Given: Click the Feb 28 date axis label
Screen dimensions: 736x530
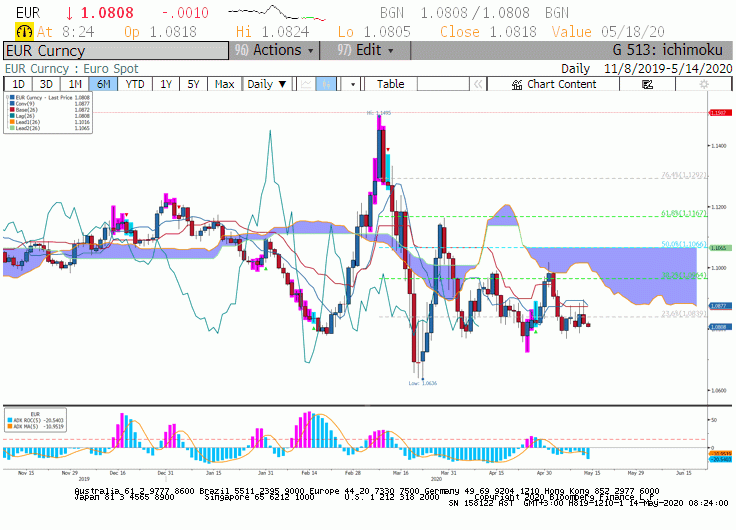Looking at the screenshot, I should click(353, 473).
